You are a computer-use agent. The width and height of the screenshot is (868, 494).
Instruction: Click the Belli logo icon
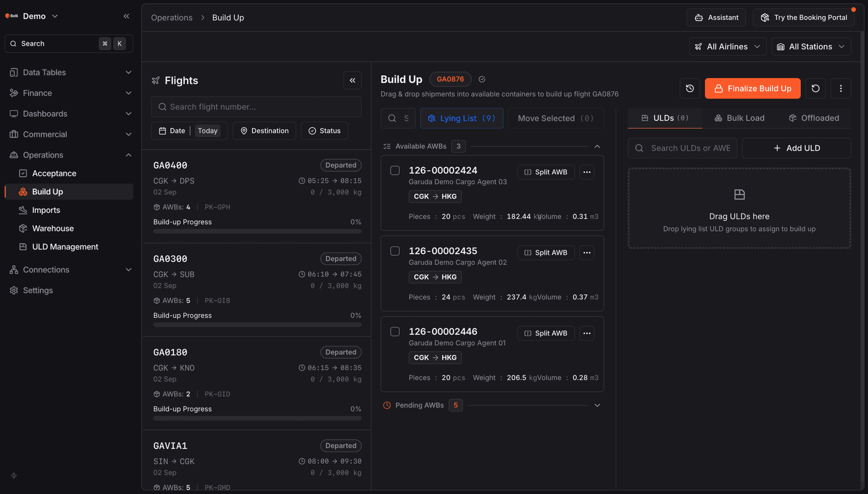pyautogui.click(x=11, y=16)
